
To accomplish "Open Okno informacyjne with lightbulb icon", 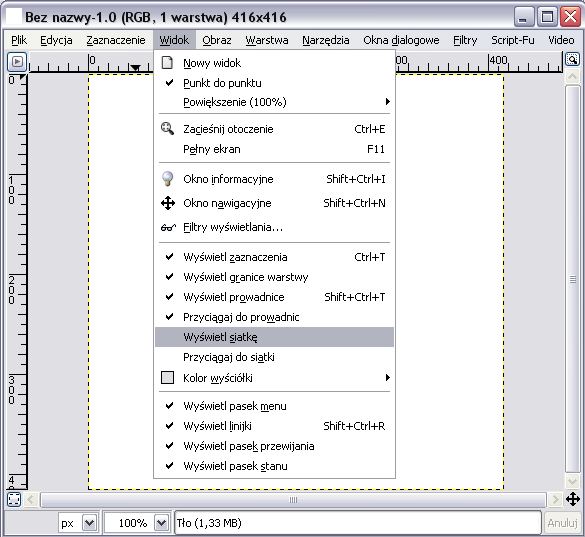I will (275, 179).
